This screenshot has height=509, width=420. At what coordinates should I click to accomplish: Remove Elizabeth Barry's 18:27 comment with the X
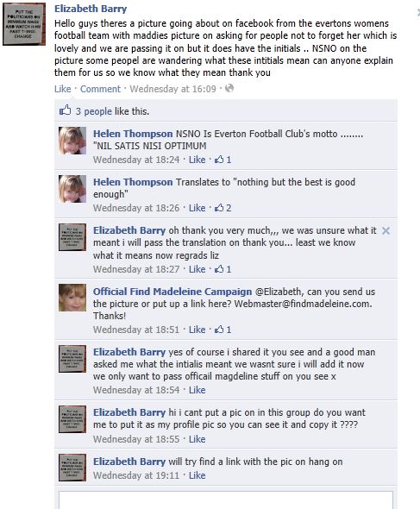[386, 231]
